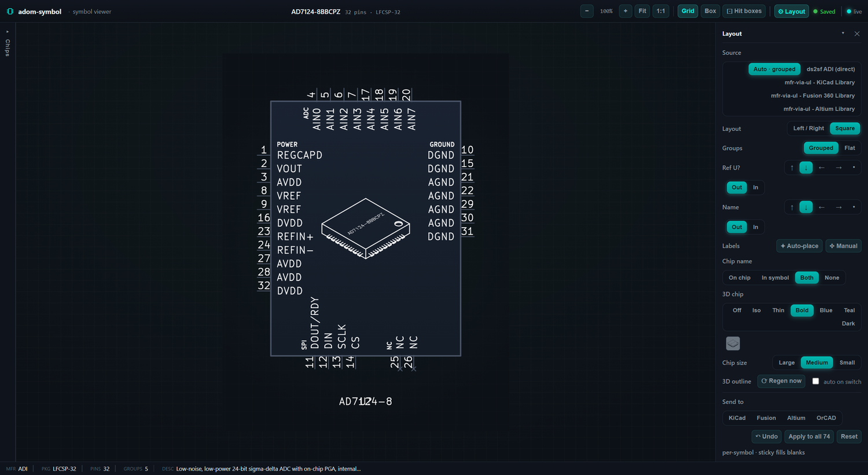Viewport: 868px width, 475px height.
Task: Select mfr-via-ul Fusion 360 Library source
Action: 812,96
